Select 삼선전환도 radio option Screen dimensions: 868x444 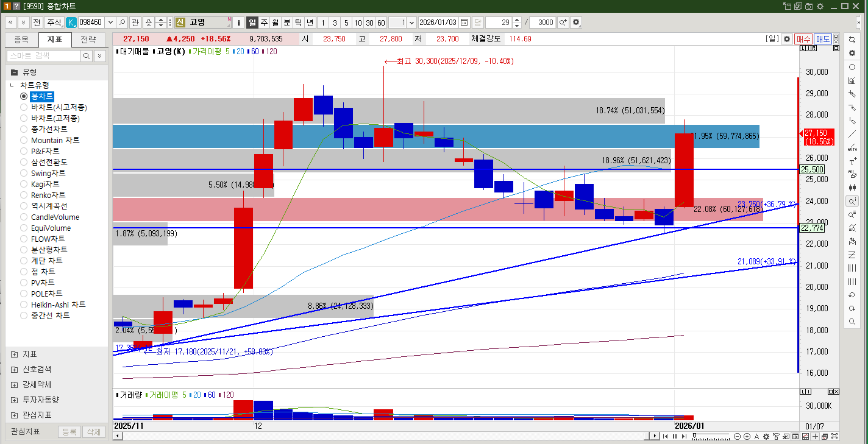click(x=24, y=162)
